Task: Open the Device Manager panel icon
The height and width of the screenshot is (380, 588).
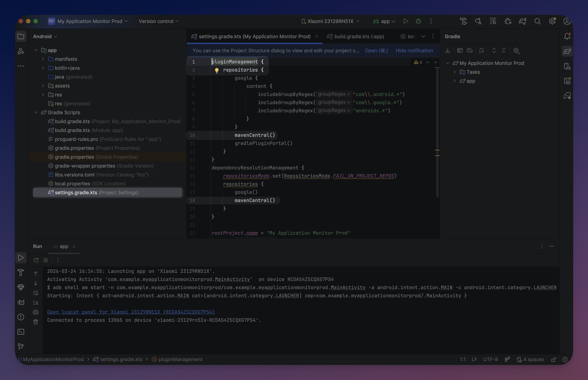Action: (x=567, y=66)
